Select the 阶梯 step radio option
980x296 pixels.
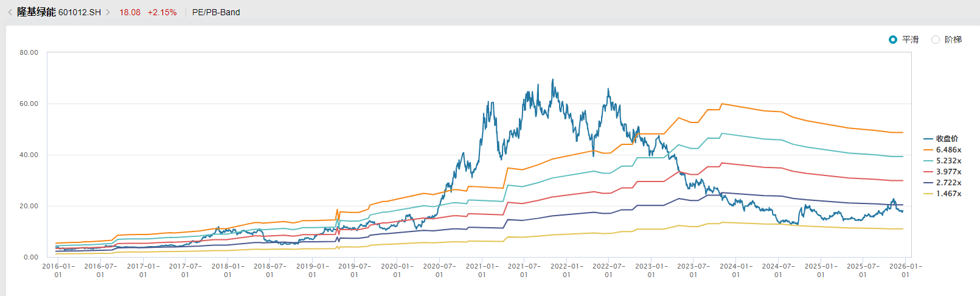936,40
